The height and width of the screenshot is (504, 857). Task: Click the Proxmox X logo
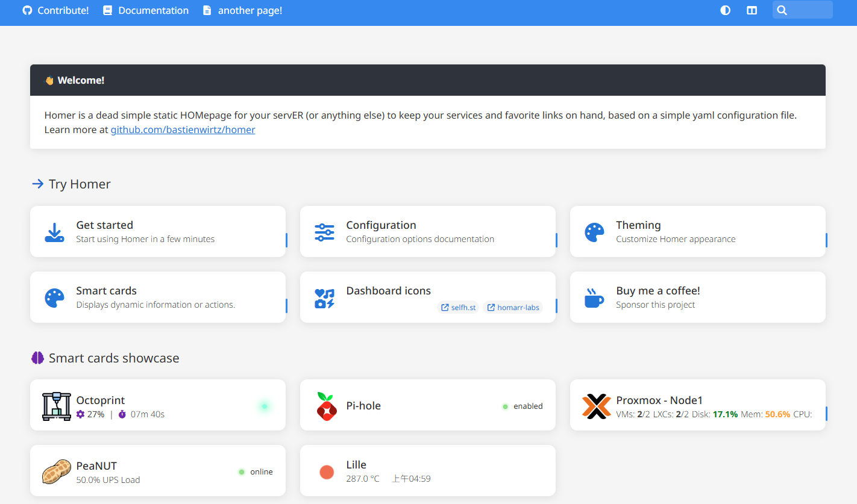[x=596, y=406]
